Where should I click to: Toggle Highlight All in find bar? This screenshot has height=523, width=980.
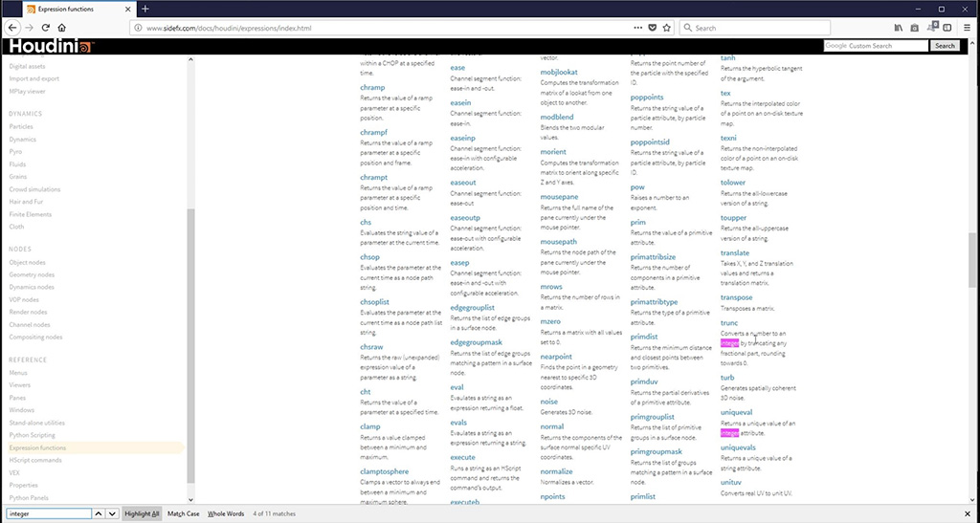click(x=142, y=513)
